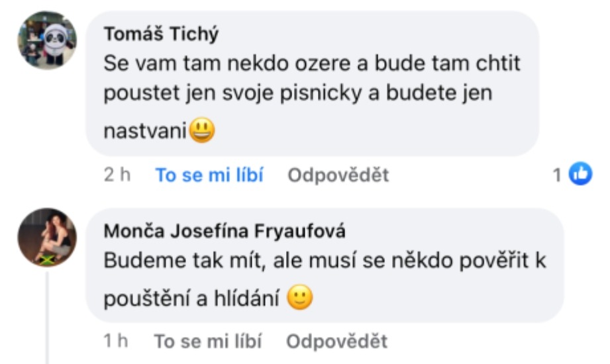Viewport: 610px width, 364px height.
Task: Click the smiley emoji after 'hlídání'
Action: pos(299,298)
